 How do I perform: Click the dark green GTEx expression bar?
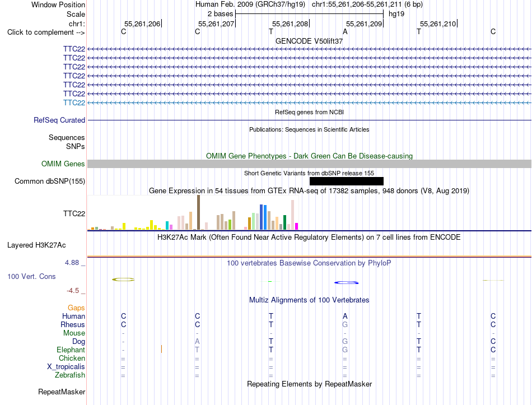pyautogui.click(x=285, y=223)
